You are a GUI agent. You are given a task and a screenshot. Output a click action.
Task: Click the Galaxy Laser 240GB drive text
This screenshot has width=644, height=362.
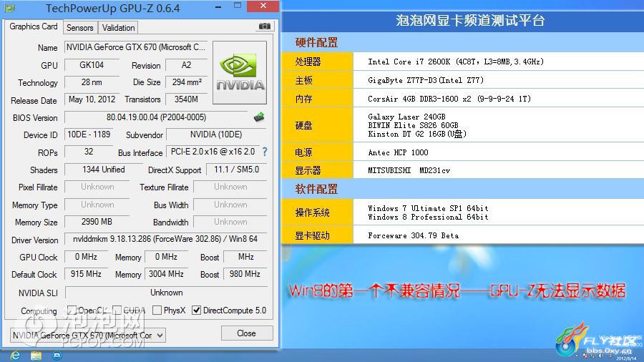point(406,117)
